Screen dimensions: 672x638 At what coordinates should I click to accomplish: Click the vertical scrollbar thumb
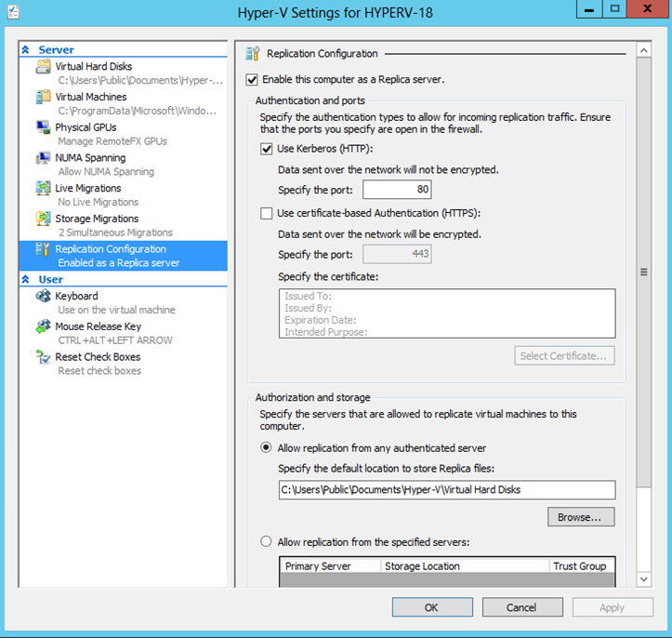coord(644,272)
